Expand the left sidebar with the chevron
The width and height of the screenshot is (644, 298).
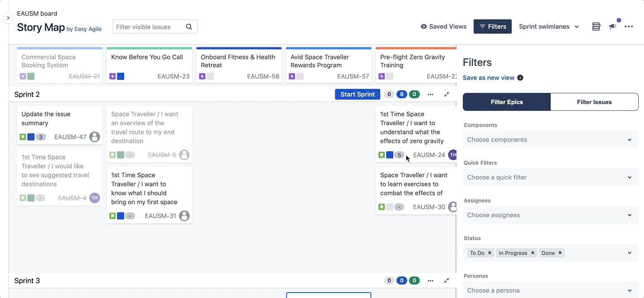tap(8, 18)
